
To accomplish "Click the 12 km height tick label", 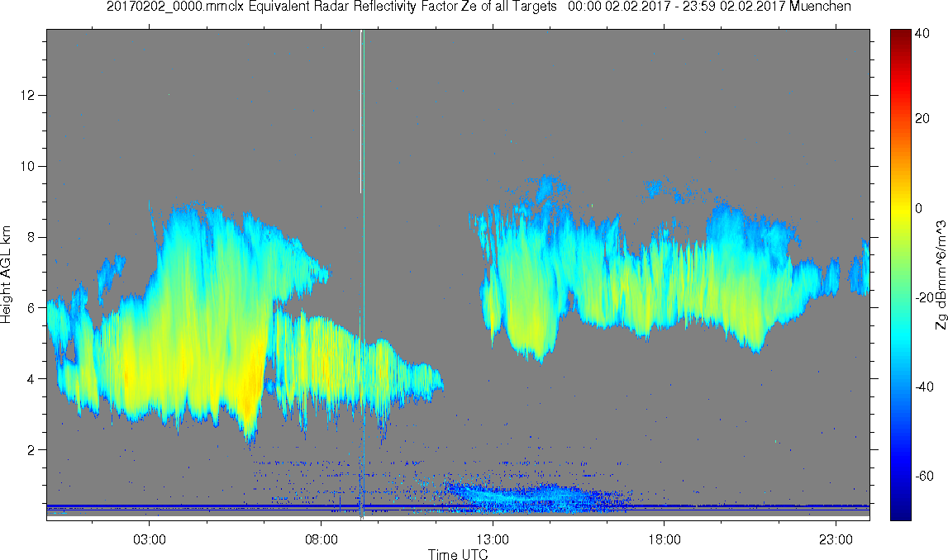I will (x=30, y=96).
